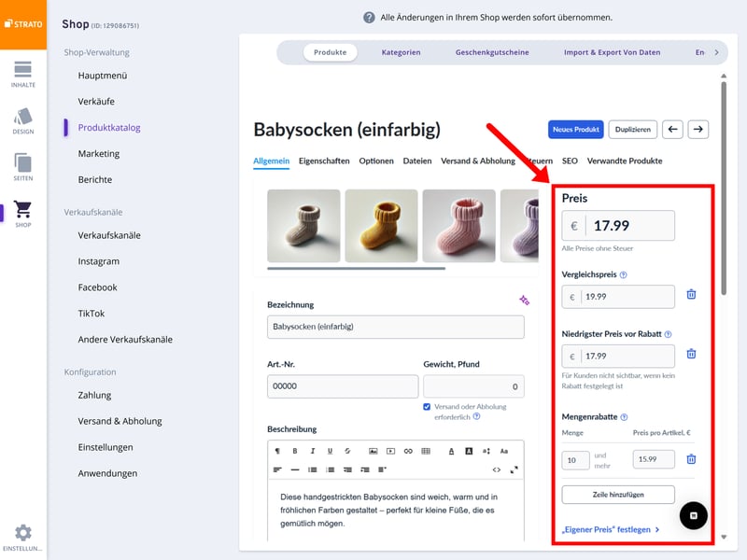Open background color picker in editor
The height and width of the screenshot is (560, 747).
click(469, 451)
